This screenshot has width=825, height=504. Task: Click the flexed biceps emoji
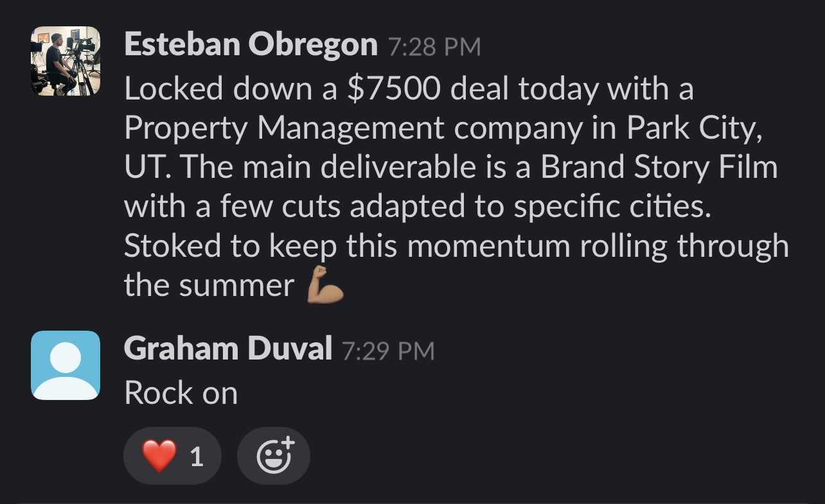[x=326, y=286]
